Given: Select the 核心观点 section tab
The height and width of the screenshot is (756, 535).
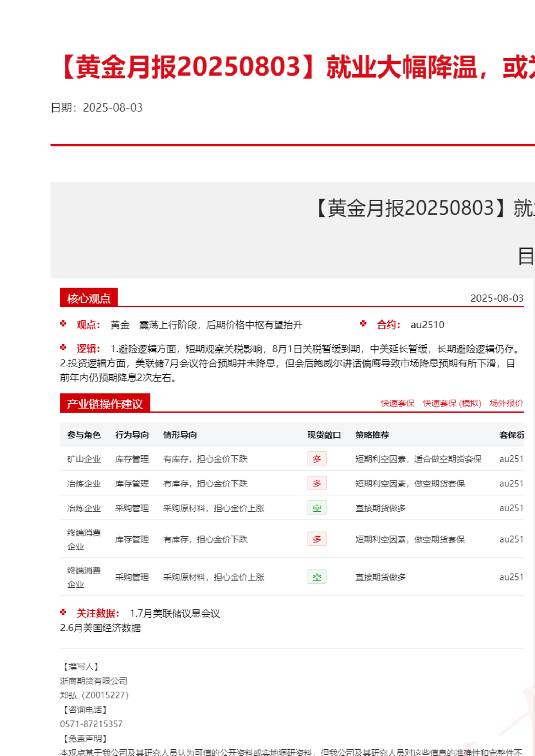Looking at the screenshot, I should coord(89,298).
